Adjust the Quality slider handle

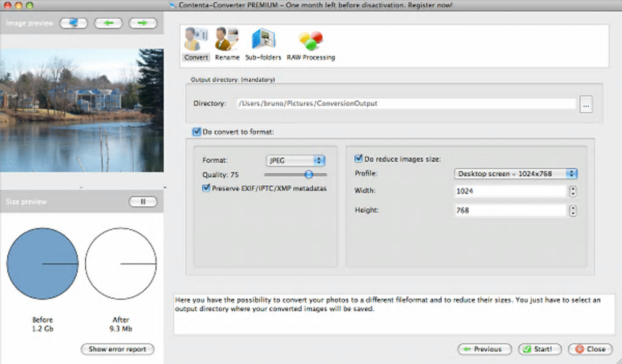point(309,174)
